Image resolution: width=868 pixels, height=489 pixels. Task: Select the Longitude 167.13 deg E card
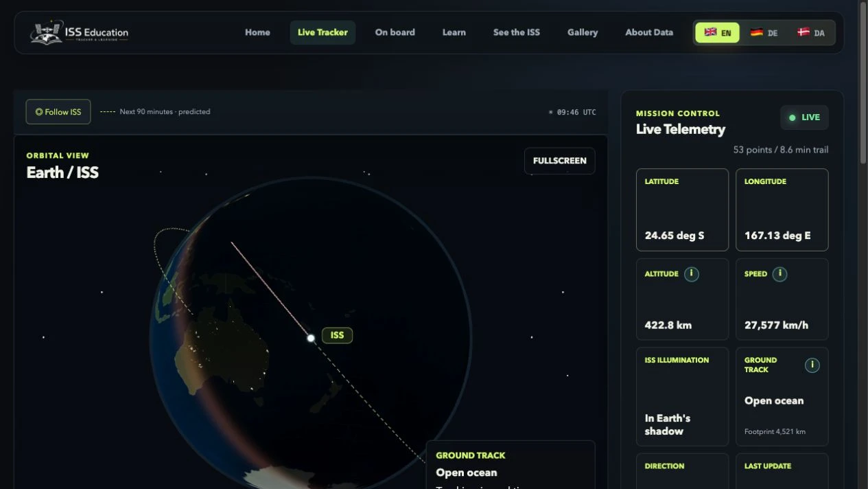782,210
